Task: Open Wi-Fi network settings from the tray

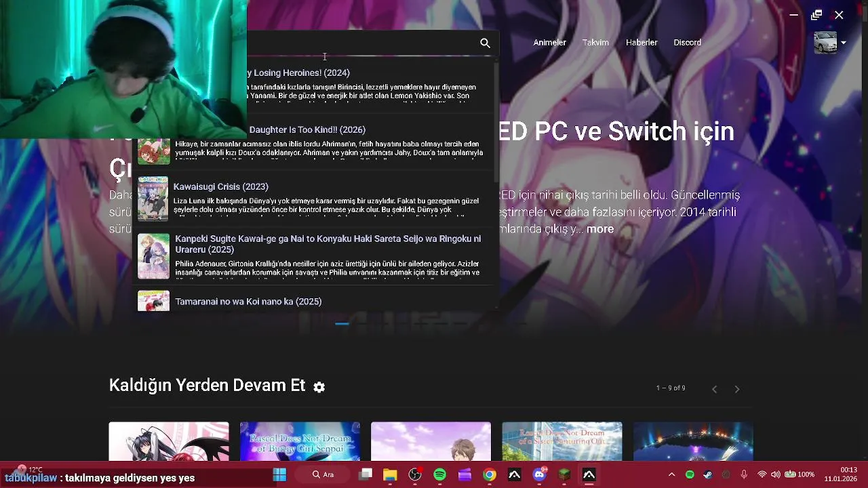Action: pos(762,474)
